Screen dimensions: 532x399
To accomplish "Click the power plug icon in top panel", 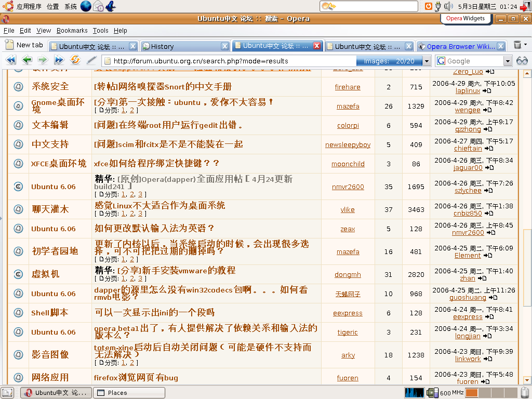I will 438,6.
